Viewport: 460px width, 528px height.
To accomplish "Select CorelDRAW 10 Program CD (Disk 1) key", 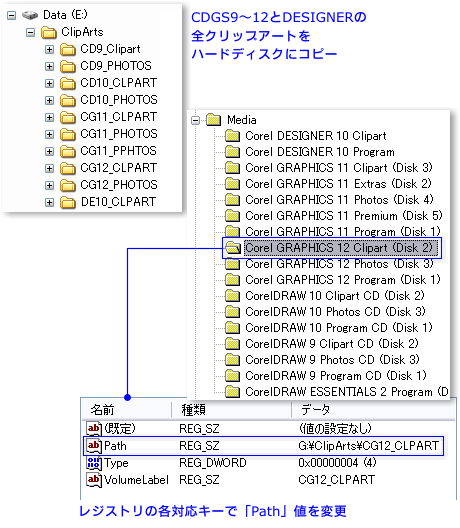I will [x=339, y=328].
